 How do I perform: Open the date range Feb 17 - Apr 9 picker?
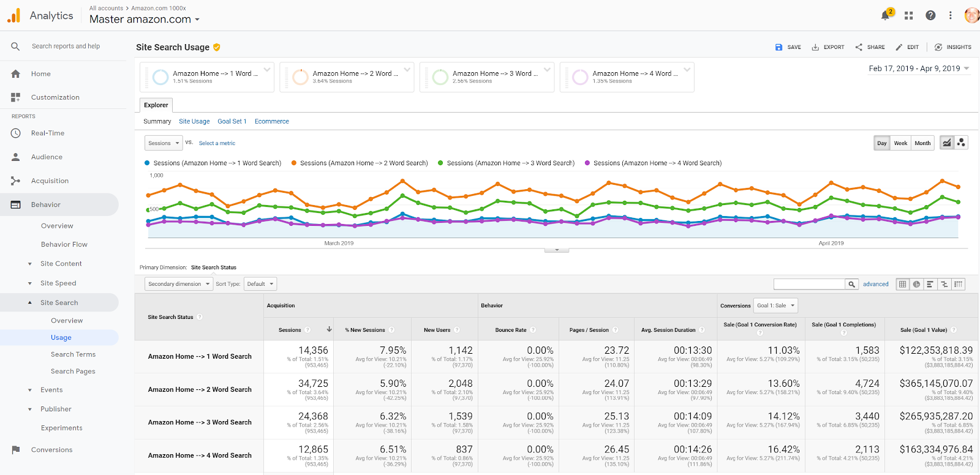919,69
